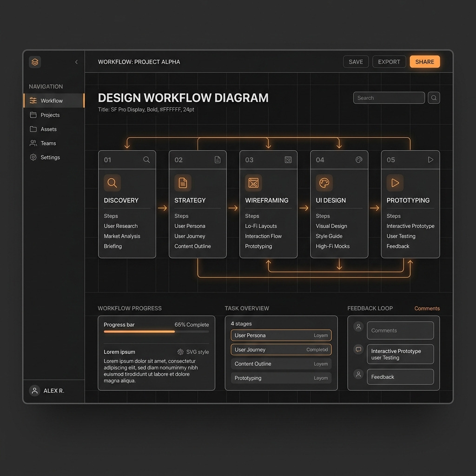
Task: Click the Interactive Prototype step in Prototyping card
Action: pos(410,226)
